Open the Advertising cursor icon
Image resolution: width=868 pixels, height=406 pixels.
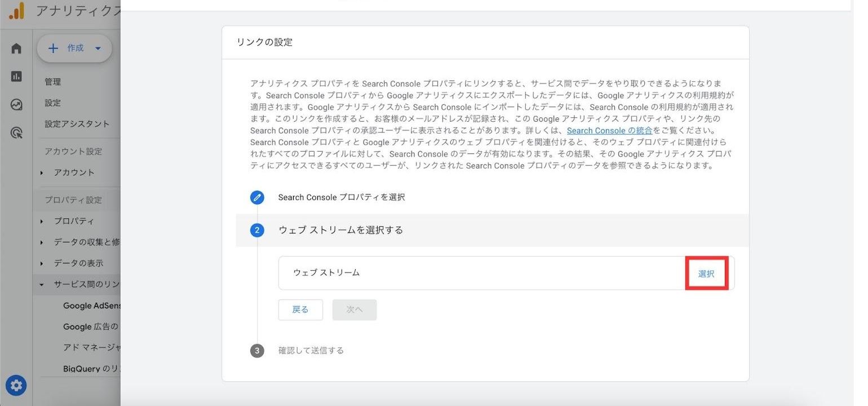click(16, 133)
